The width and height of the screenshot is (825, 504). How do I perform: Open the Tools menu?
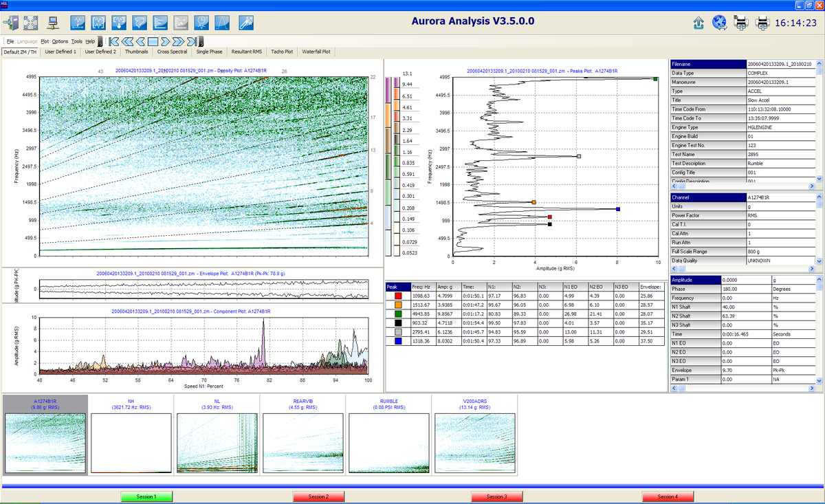[x=77, y=41]
